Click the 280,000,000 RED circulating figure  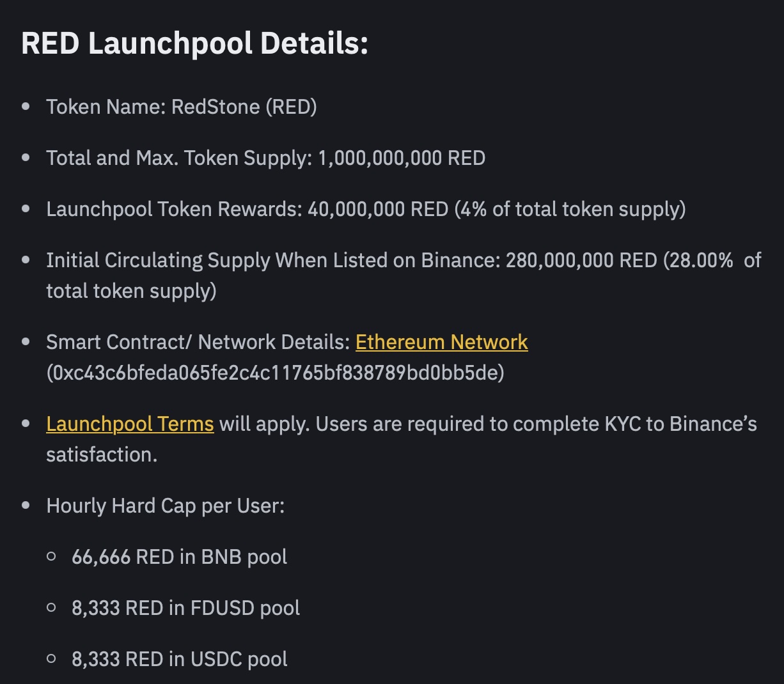[581, 260]
